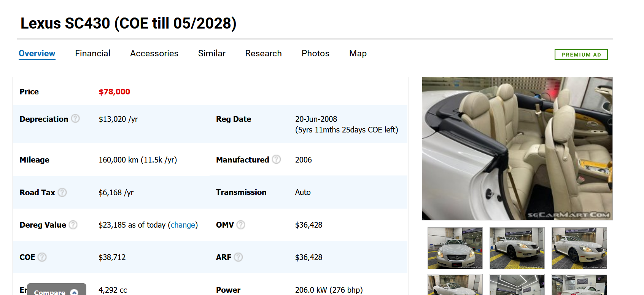Open the Dereg Value help tooltip icon
The width and height of the screenshot is (644, 295).
[73, 225]
